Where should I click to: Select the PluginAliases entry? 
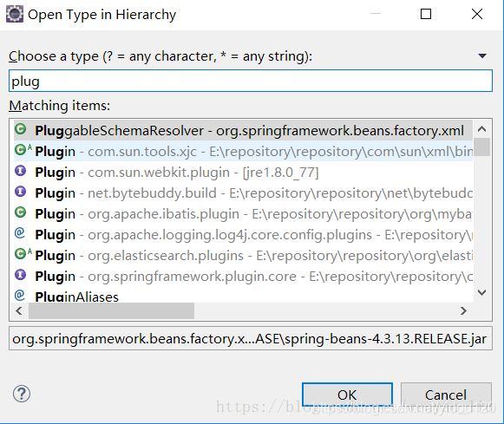click(243, 295)
